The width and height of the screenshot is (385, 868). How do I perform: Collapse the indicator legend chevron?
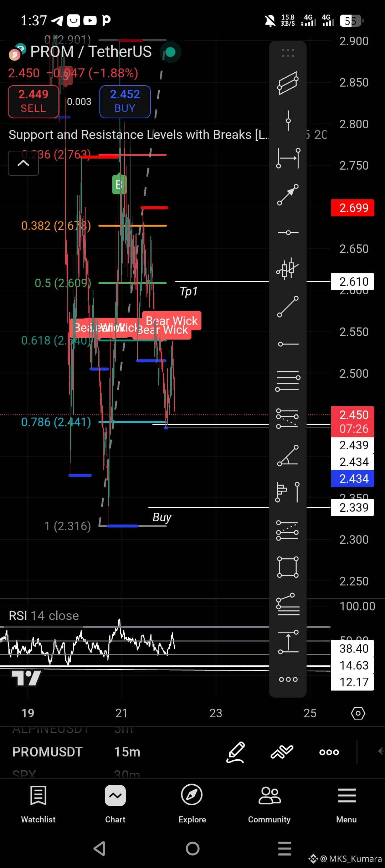[24, 163]
